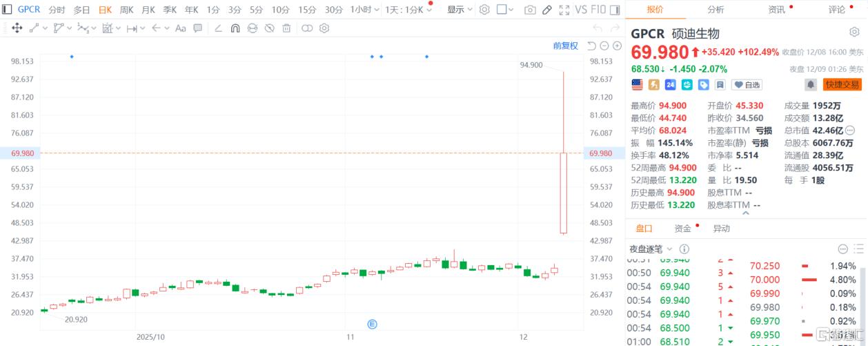Select the Aa text annotation tool
Viewport: 868px width, 346px height.
coord(181,28)
